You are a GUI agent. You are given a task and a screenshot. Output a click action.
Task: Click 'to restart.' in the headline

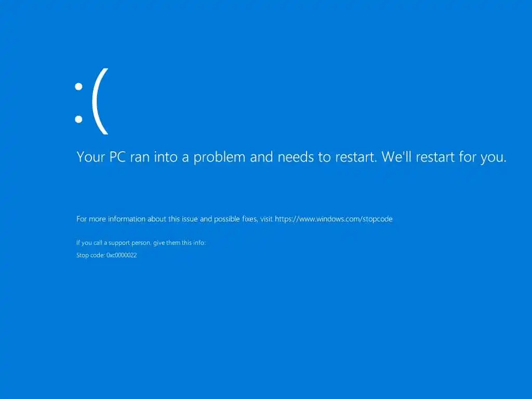[348, 157]
